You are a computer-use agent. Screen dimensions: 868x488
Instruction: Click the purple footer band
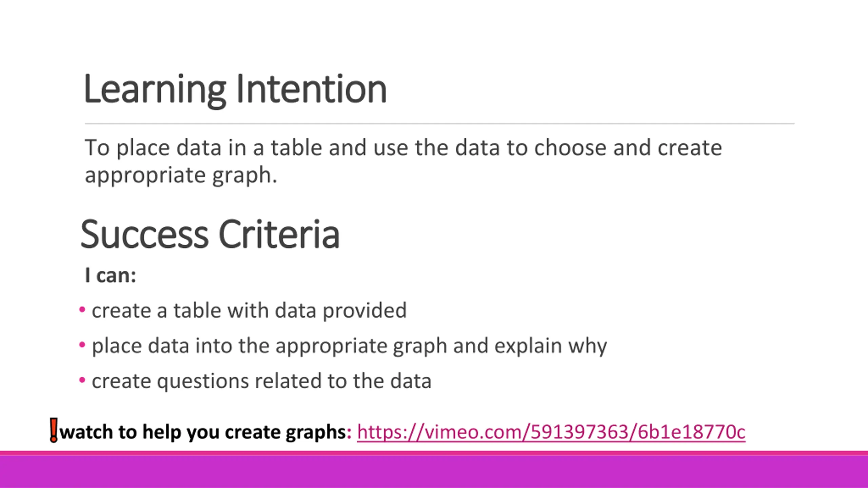tap(434, 472)
